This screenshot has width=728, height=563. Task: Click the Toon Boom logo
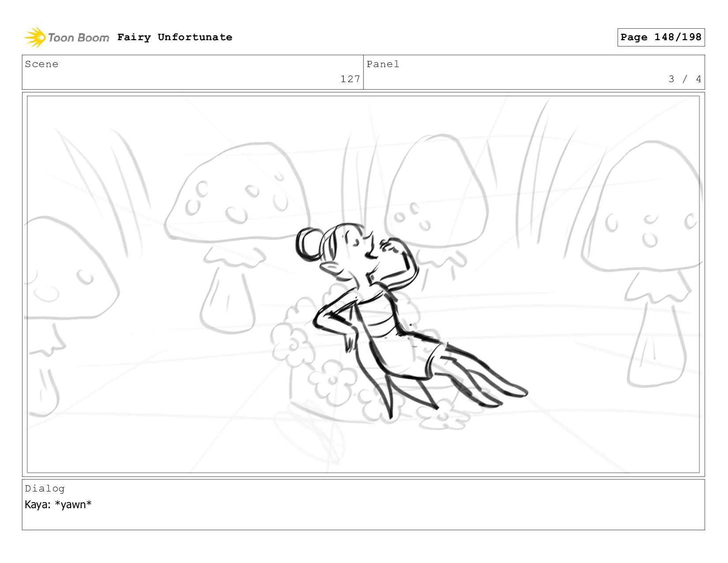[x=66, y=38]
